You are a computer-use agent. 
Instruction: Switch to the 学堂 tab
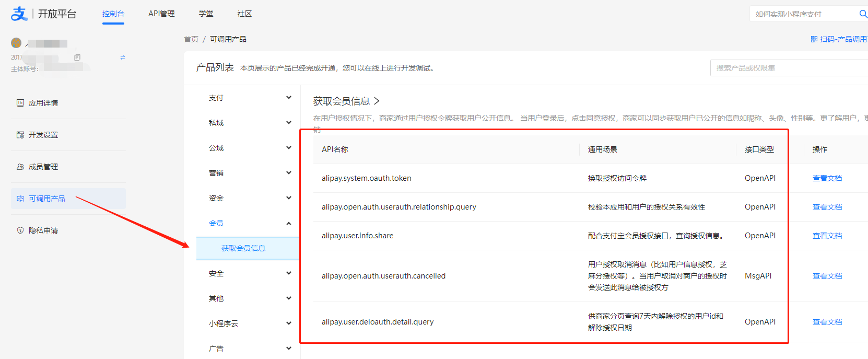pos(206,14)
